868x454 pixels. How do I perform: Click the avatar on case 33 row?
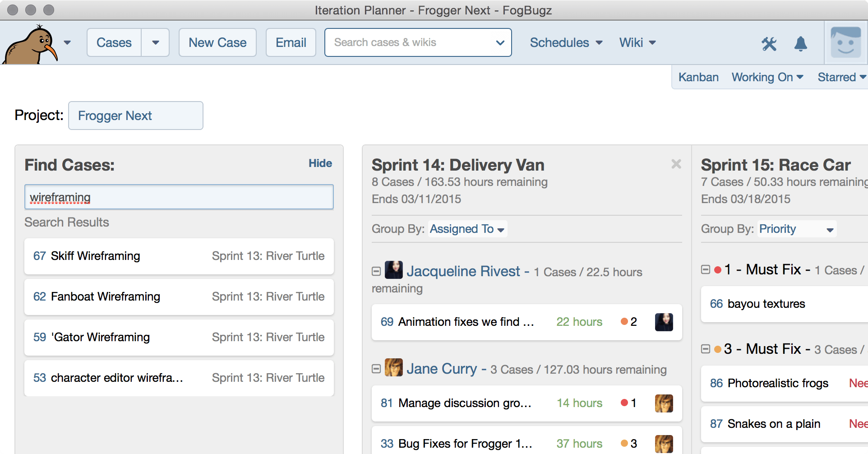tap(664, 444)
